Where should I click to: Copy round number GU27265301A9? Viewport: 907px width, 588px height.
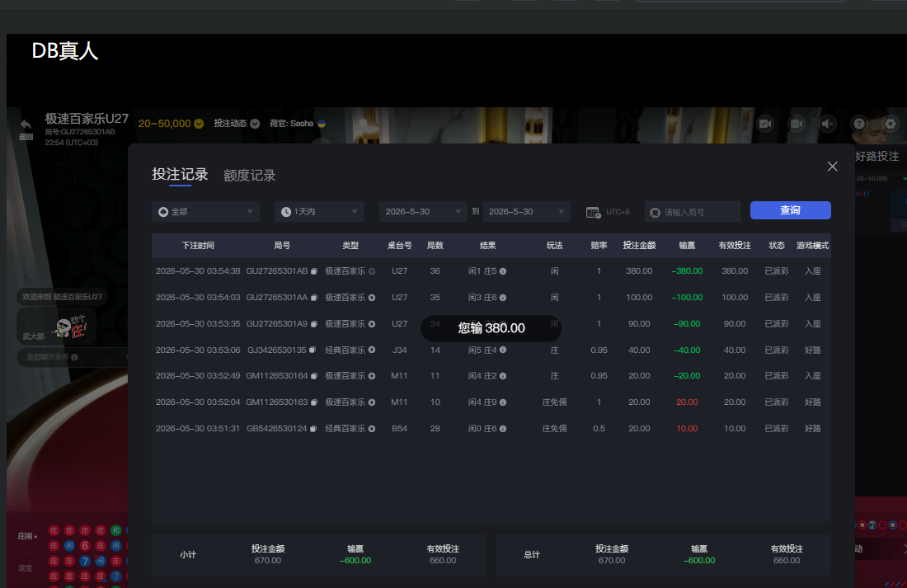tap(314, 324)
